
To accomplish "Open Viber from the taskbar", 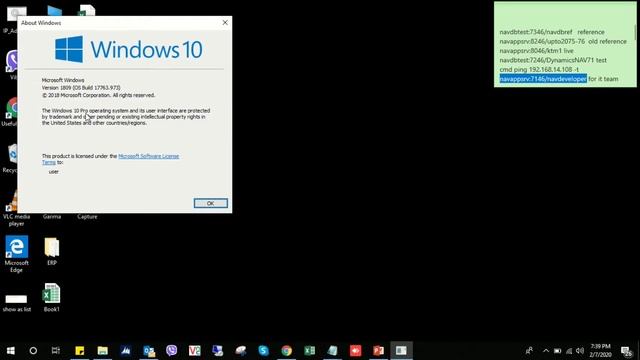I will click(x=172, y=351).
